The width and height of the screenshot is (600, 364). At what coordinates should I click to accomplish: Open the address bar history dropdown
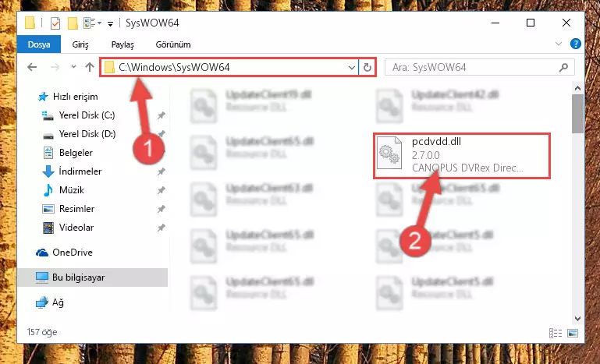point(352,68)
